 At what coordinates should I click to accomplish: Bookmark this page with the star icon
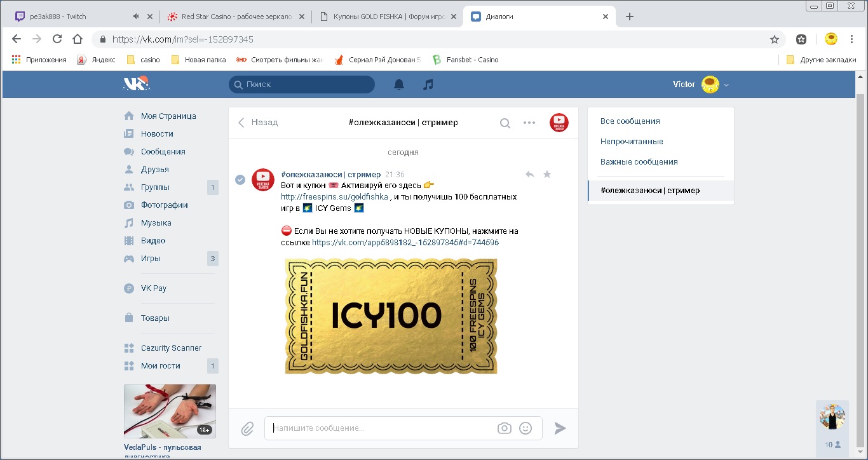click(775, 39)
